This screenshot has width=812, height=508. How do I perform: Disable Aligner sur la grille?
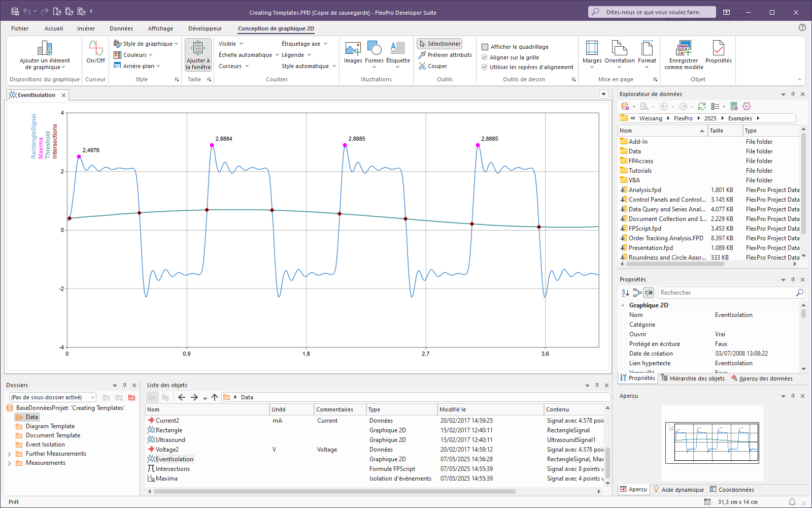point(485,57)
